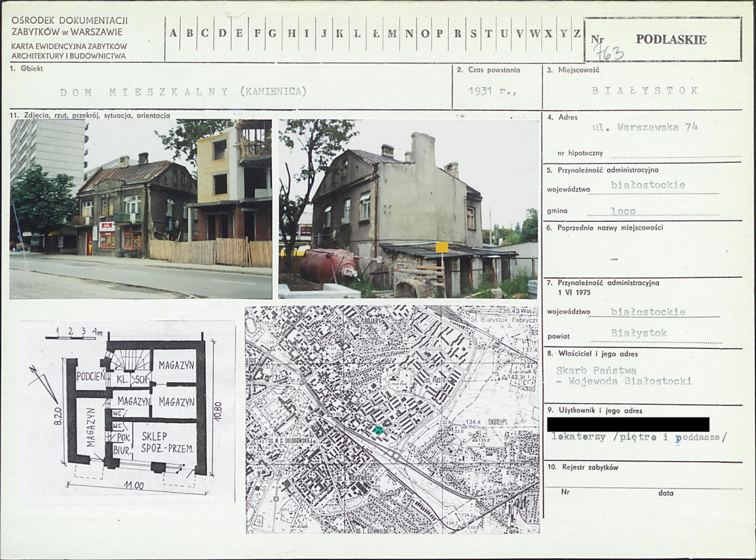756x560 pixels.
Task: Click the date field showing 1931 r.
Action: (492, 91)
